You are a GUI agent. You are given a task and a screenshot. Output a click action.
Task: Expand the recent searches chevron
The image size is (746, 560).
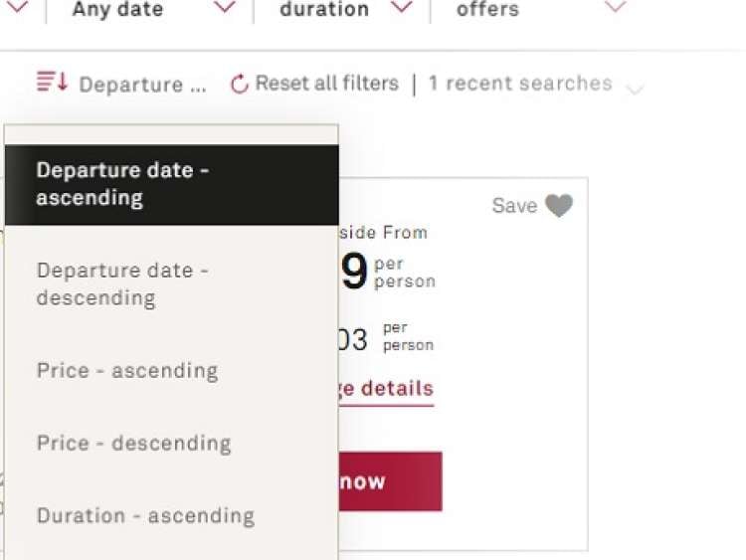[635, 90]
